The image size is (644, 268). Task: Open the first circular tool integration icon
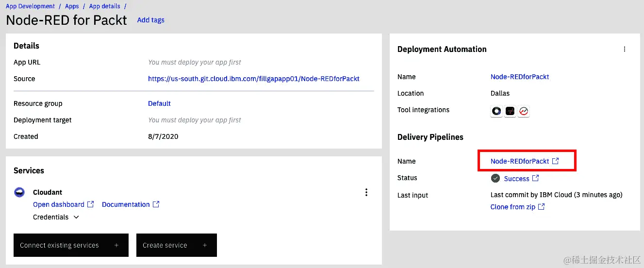click(x=496, y=111)
